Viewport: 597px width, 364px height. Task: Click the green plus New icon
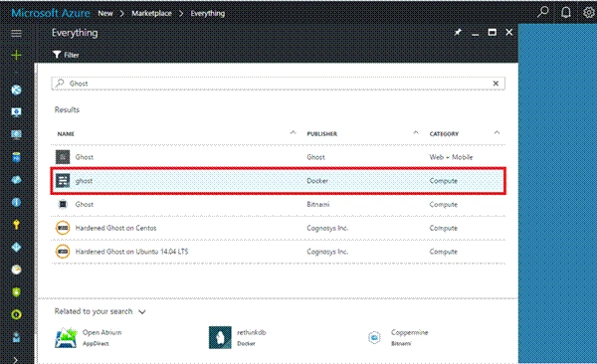16,56
